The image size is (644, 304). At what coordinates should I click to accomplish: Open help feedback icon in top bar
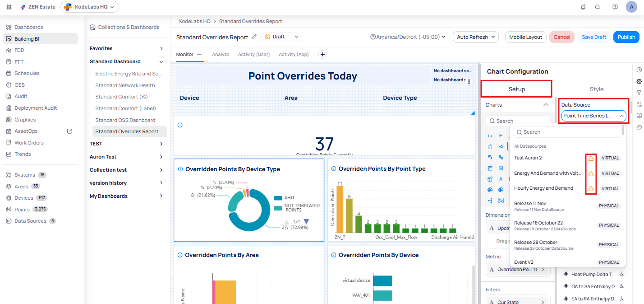tap(615, 7)
